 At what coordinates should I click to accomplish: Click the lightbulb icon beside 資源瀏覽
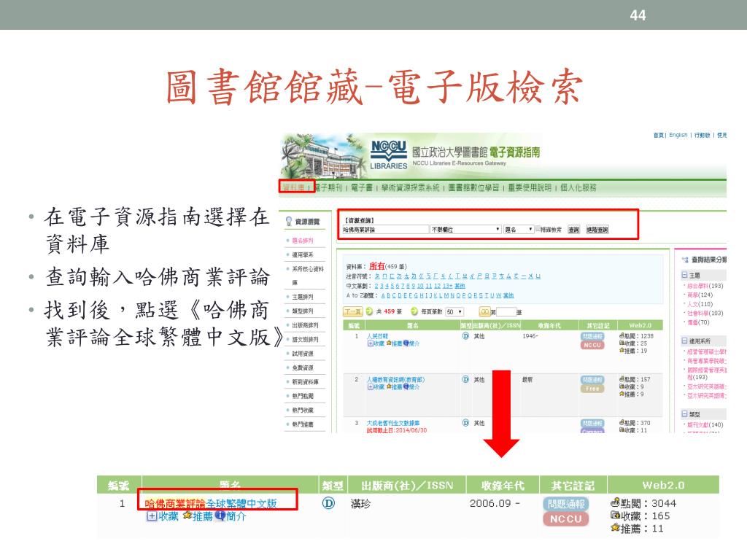[289, 222]
